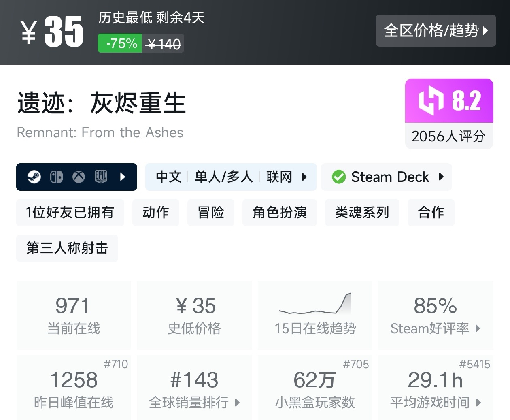
Task: Select the 动作 genre tag
Action: point(156,213)
